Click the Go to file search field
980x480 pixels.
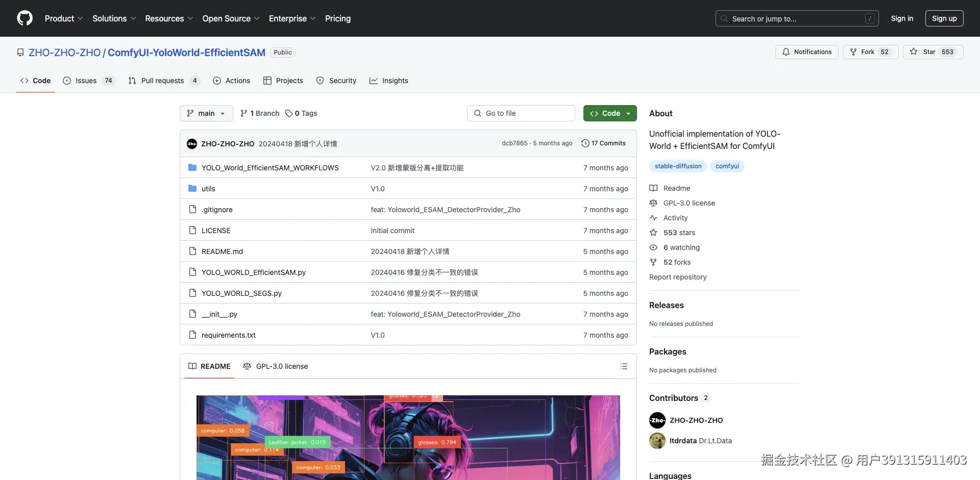(x=521, y=113)
